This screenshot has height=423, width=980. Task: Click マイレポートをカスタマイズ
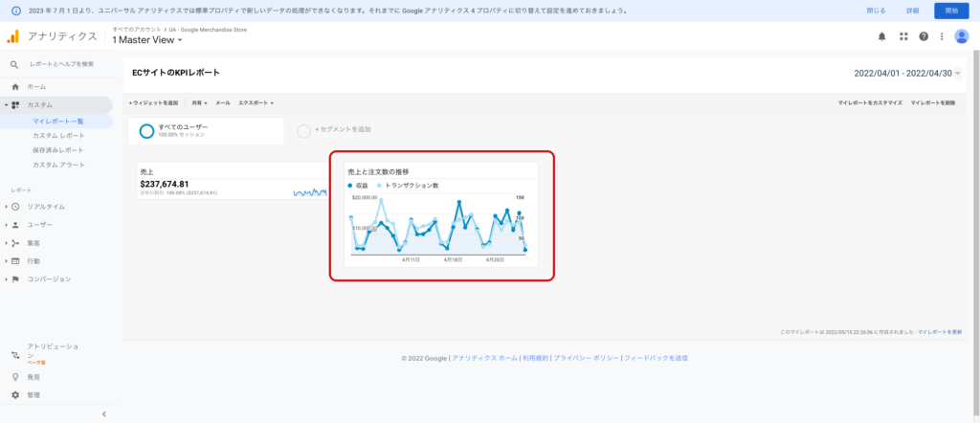pos(870,102)
